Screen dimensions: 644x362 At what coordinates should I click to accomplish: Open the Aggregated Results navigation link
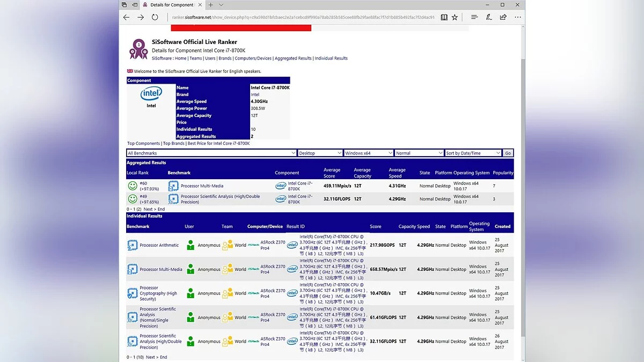pos(293,58)
